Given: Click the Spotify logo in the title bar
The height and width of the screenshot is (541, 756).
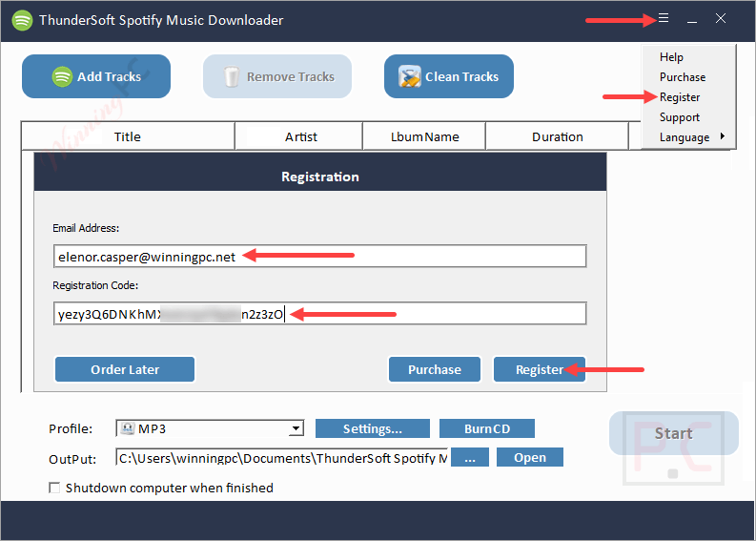Looking at the screenshot, I should (x=22, y=20).
